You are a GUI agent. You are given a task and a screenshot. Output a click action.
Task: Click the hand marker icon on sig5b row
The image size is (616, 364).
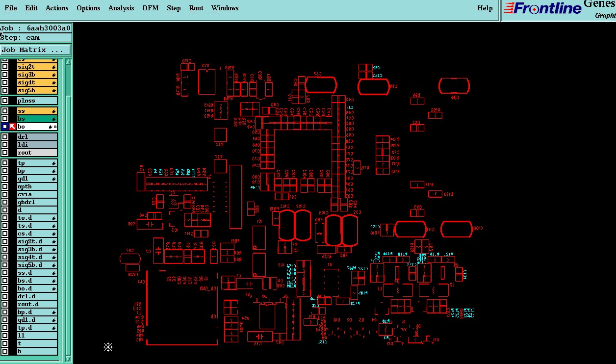(54, 90)
